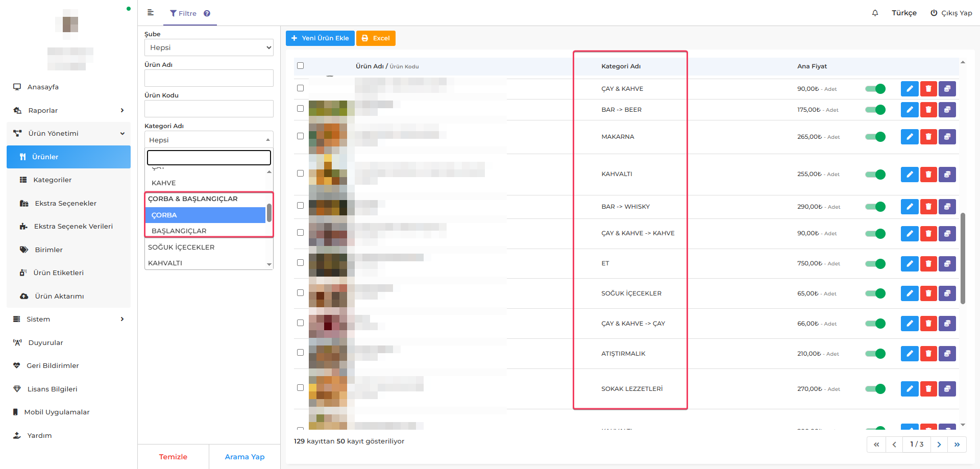Toggle off the ÇAY & KAHVE 90,00 product switch
This screenshot has width=980, height=469.
tap(875, 89)
